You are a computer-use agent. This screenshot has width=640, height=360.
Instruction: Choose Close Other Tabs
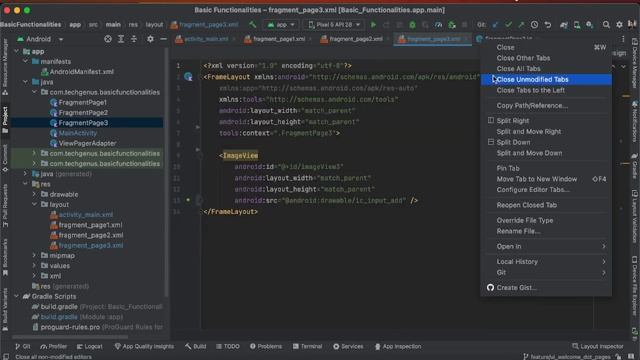tap(546, 58)
